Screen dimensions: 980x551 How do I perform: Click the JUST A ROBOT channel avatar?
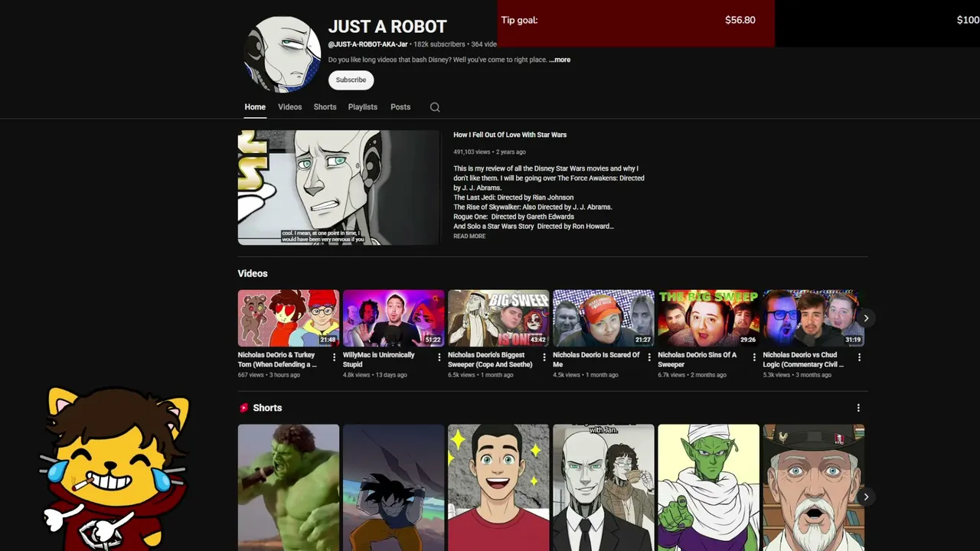[283, 54]
